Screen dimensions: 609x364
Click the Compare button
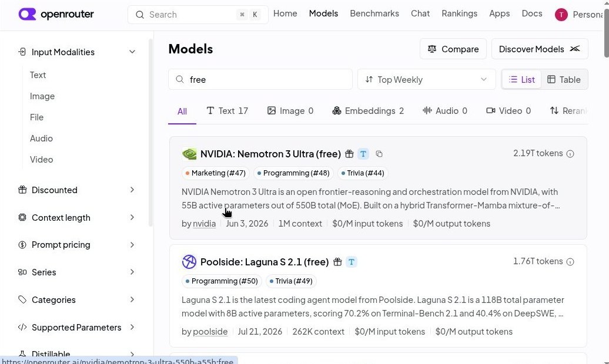coord(453,49)
